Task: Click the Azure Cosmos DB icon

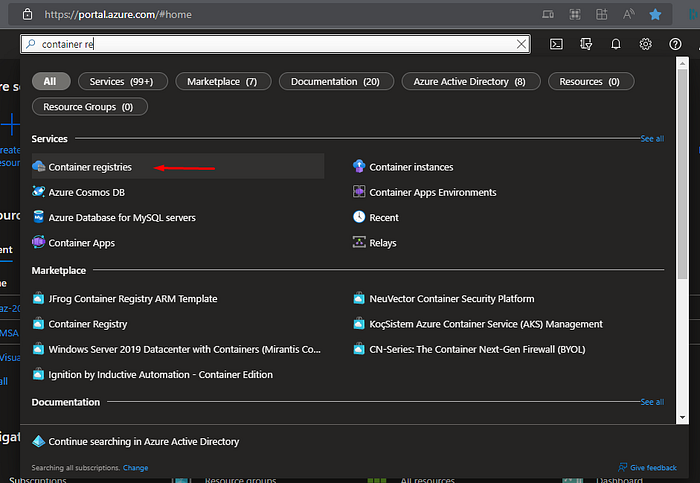Action: click(39, 192)
